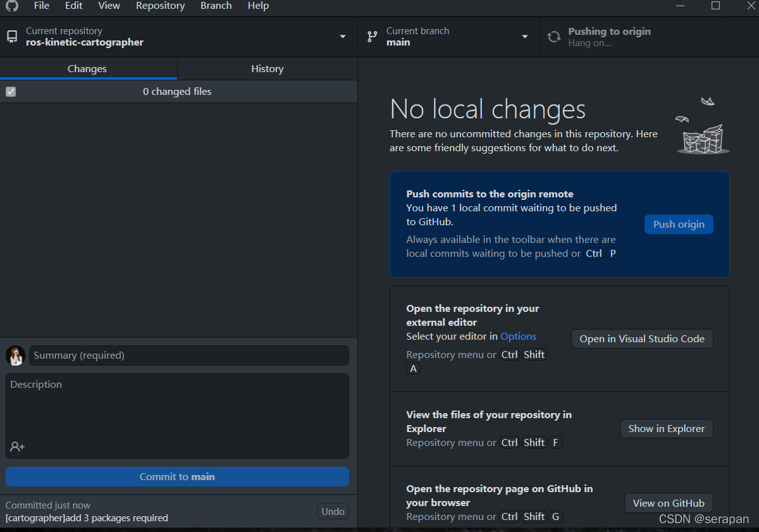Image resolution: width=759 pixels, height=532 pixels.
Task: Click the add co-authors icon in Description box
Action: (17, 447)
